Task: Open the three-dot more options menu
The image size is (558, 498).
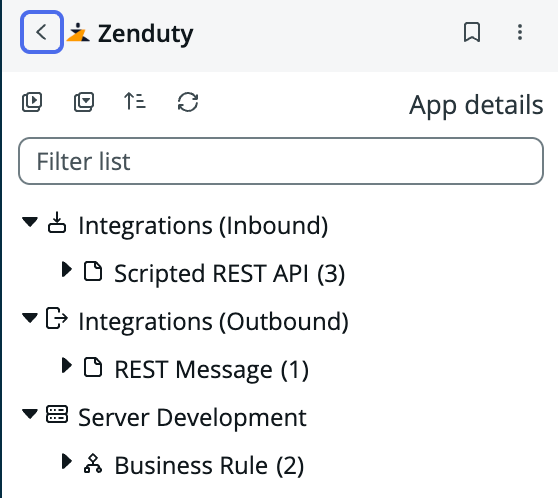Action: coord(520,32)
